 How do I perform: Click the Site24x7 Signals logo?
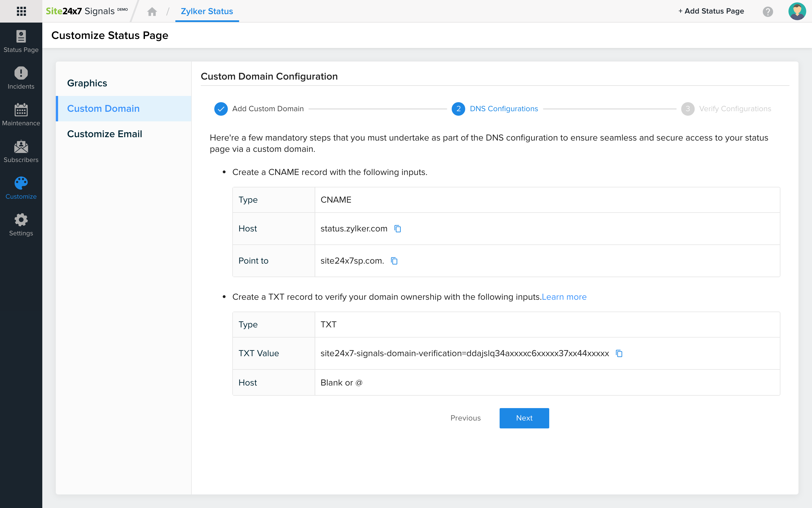[x=87, y=11]
